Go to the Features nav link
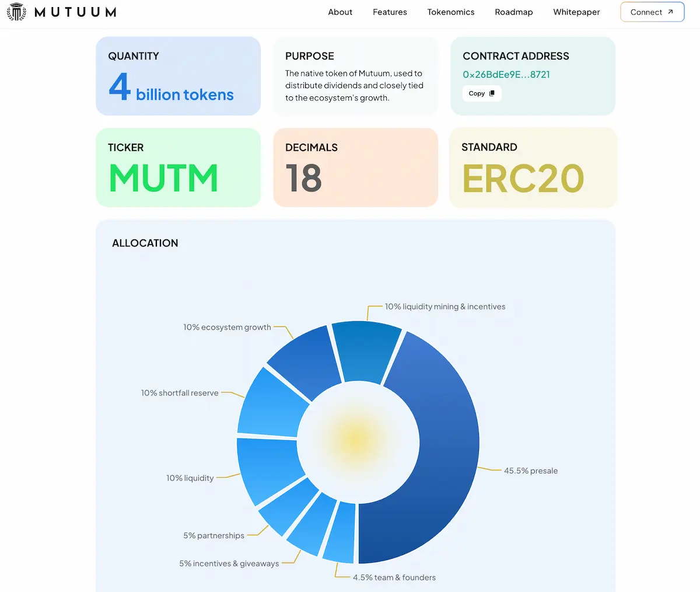The height and width of the screenshot is (592, 700). pos(390,12)
